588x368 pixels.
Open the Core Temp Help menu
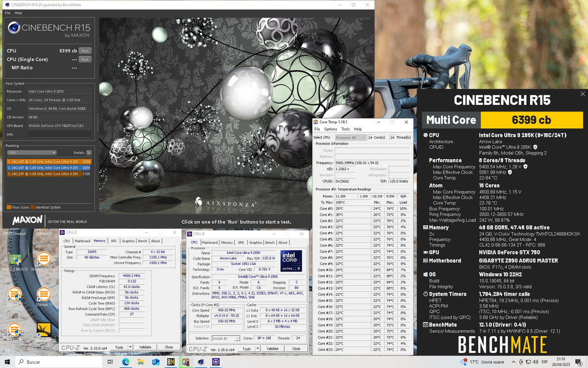click(358, 129)
